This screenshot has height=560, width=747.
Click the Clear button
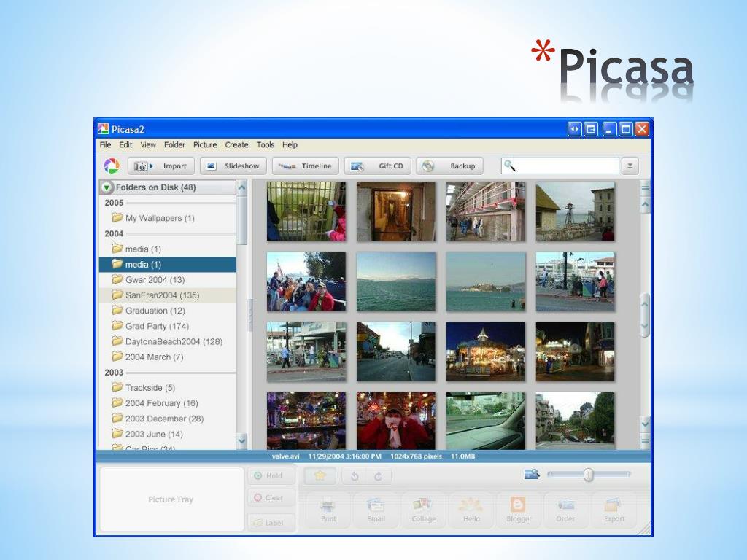coord(271,497)
